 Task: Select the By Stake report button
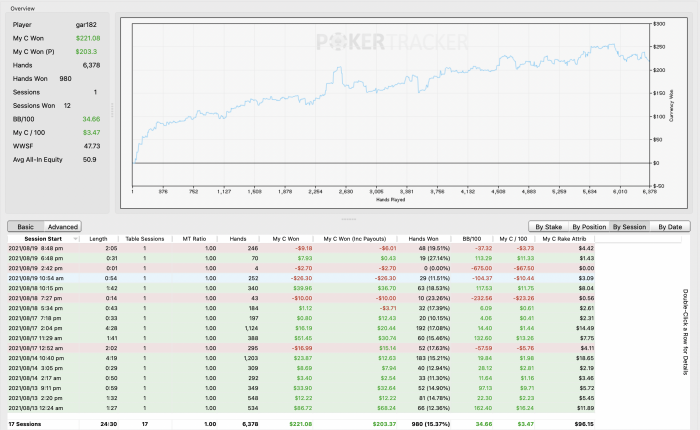(x=549, y=226)
